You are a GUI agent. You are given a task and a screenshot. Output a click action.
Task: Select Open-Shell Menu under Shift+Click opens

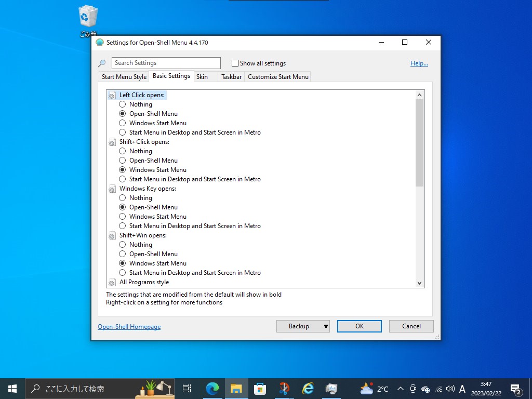coord(123,161)
